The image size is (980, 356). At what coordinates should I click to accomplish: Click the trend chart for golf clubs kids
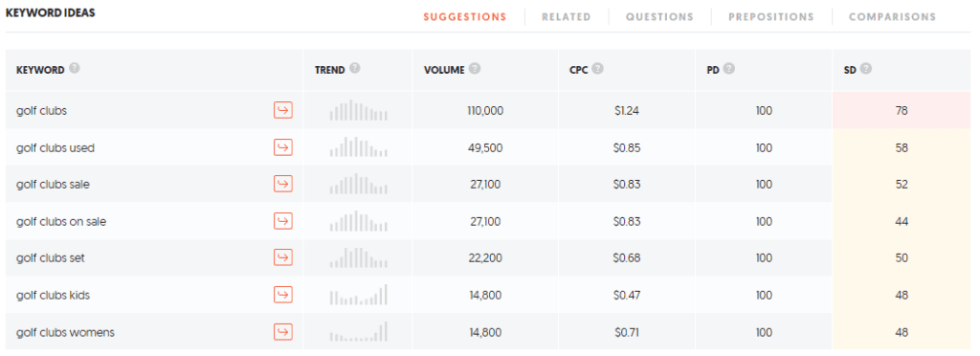pos(359,295)
